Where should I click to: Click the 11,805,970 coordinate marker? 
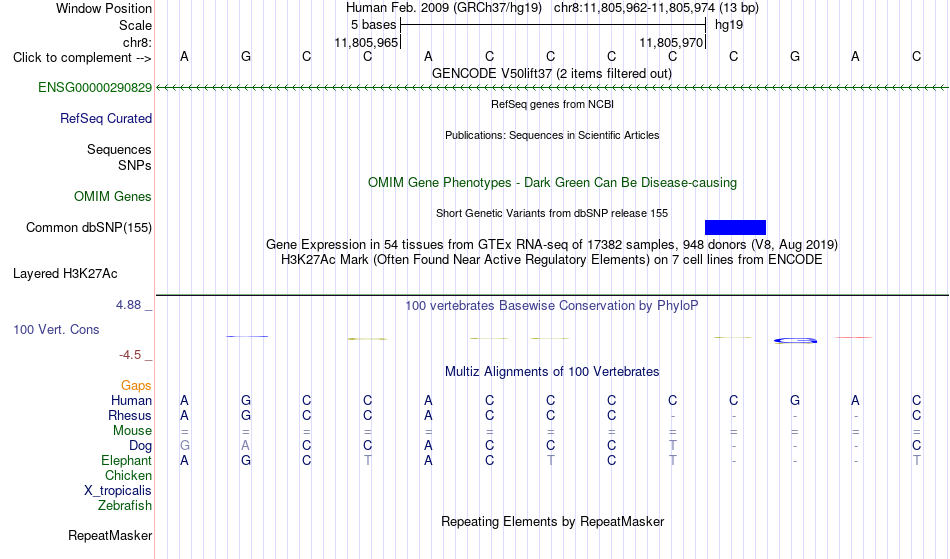(671, 42)
